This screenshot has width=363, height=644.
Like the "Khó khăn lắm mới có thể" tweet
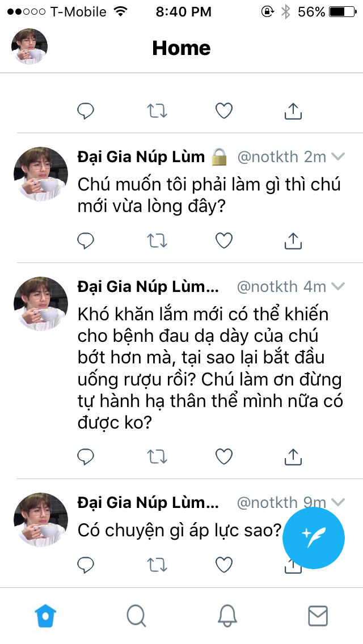[x=225, y=456]
